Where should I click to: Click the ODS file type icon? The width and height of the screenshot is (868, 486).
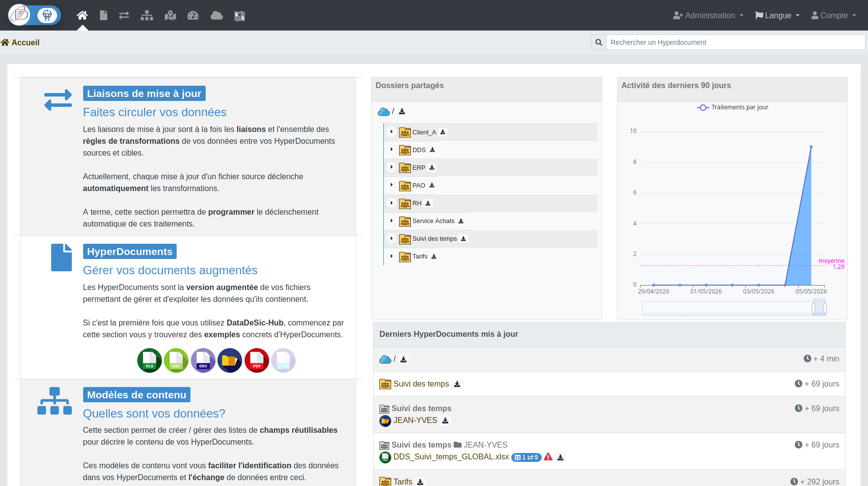203,360
